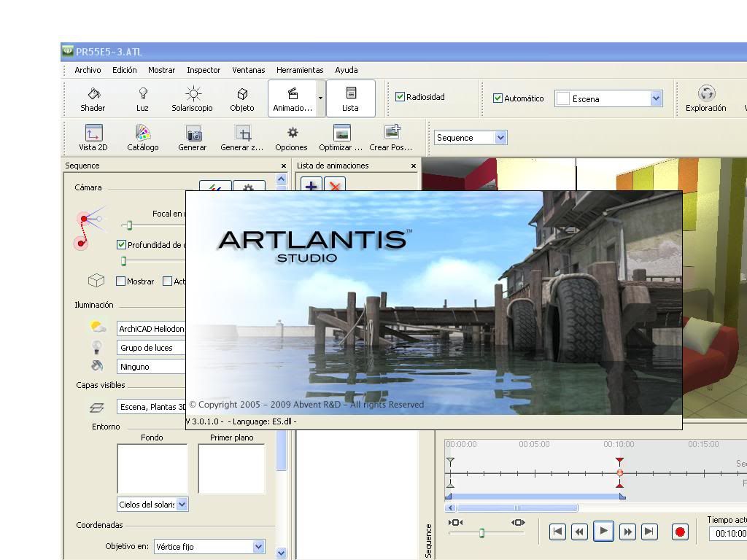
Task: Click the Exploración navigation icon
Action: tap(706, 98)
